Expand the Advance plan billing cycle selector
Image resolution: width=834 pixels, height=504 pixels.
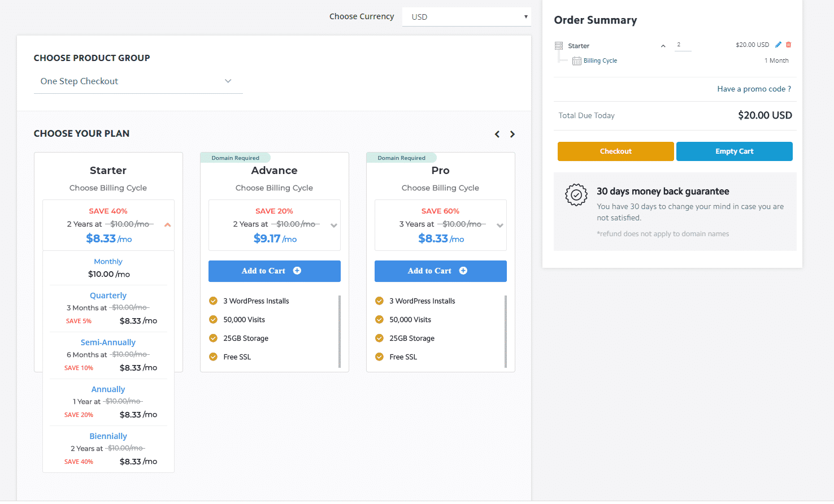coord(334,225)
